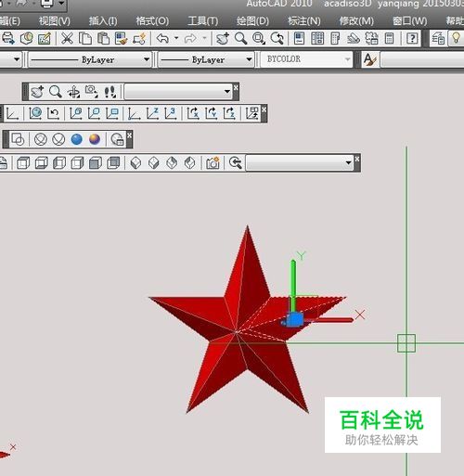Click Zoom Previous icon in standard toolbar

click(x=277, y=38)
